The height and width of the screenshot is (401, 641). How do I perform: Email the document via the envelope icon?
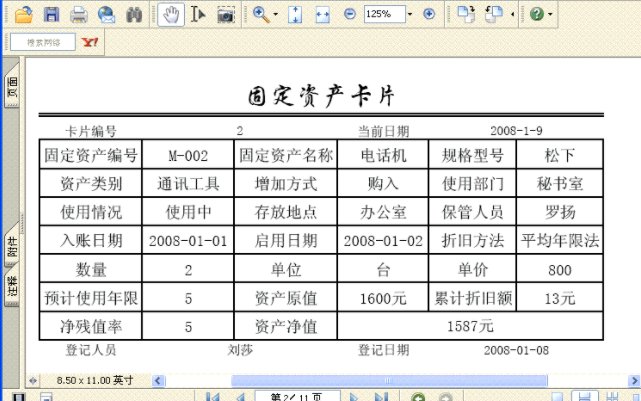[106, 15]
